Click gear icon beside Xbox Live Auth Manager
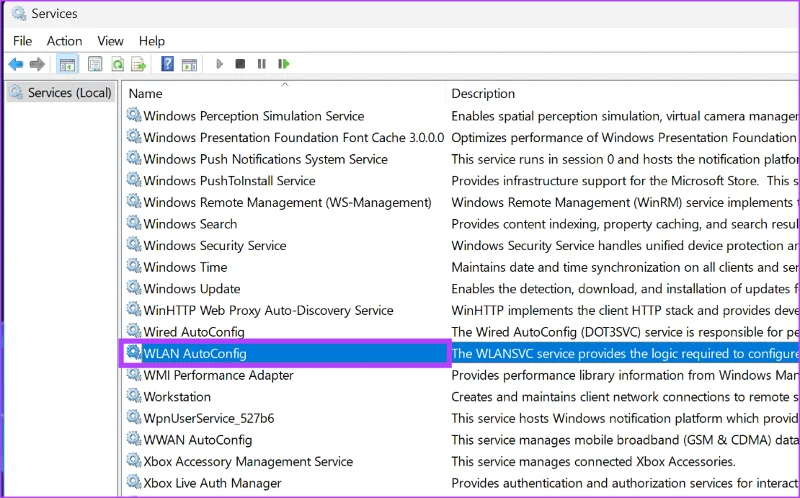The width and height of the screenshot is (800, 498). [x=134, y=482]
